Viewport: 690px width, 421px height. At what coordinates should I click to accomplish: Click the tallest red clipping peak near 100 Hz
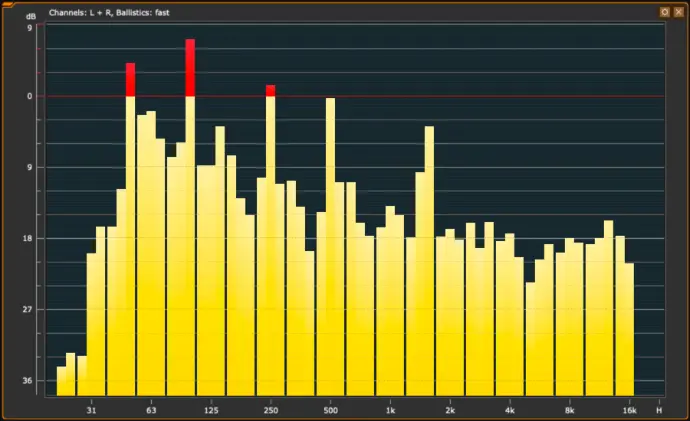pos(190,68)
